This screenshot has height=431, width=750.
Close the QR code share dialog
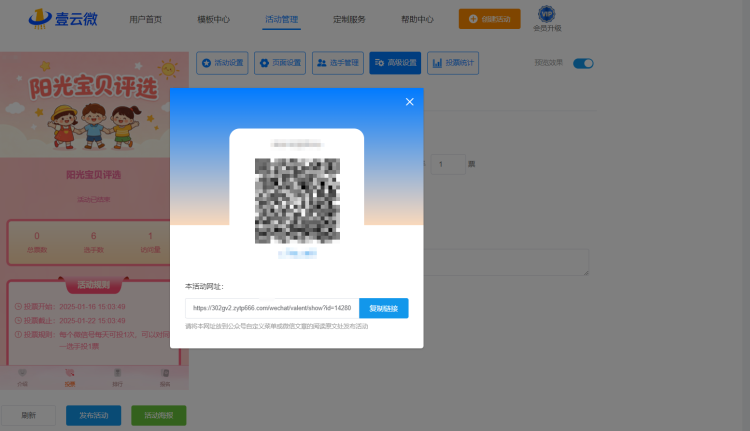coord(409,102)
